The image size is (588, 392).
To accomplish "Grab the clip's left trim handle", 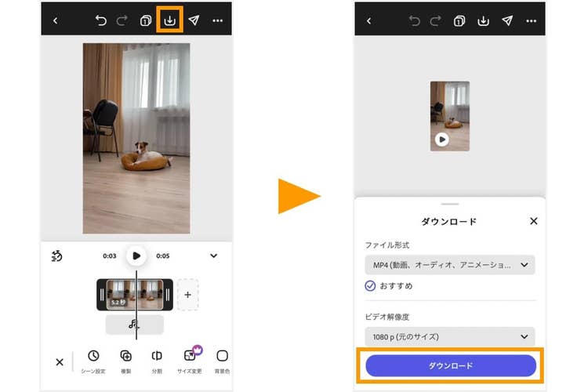I will tap(102, 295).
